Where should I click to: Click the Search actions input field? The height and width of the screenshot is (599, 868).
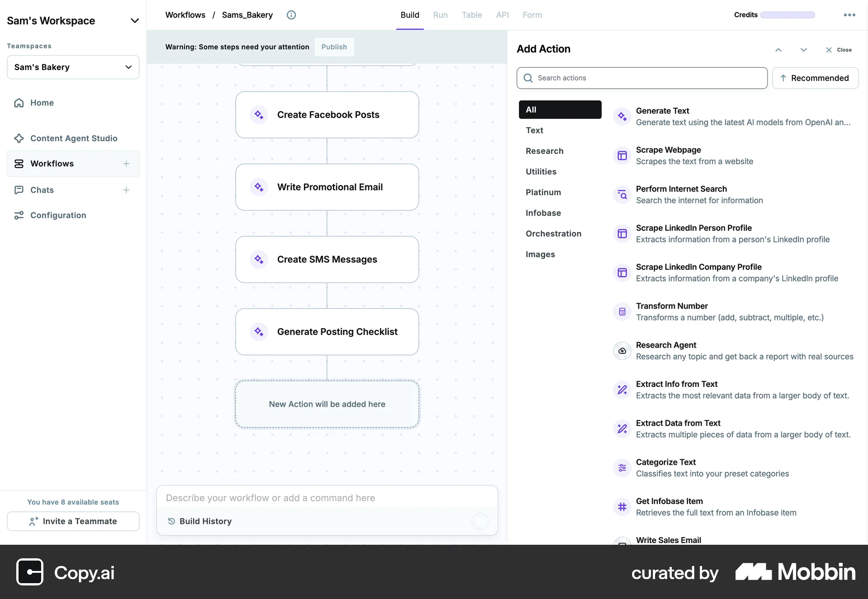pyautogui.click(x=642, y=78)
